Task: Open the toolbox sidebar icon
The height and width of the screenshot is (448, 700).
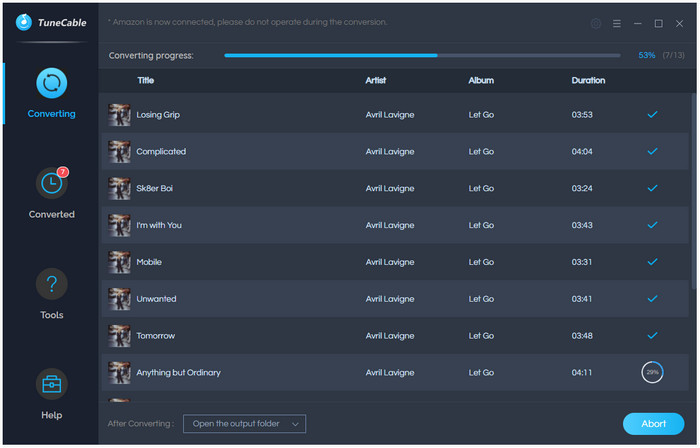Action: [x=51, y=384]
